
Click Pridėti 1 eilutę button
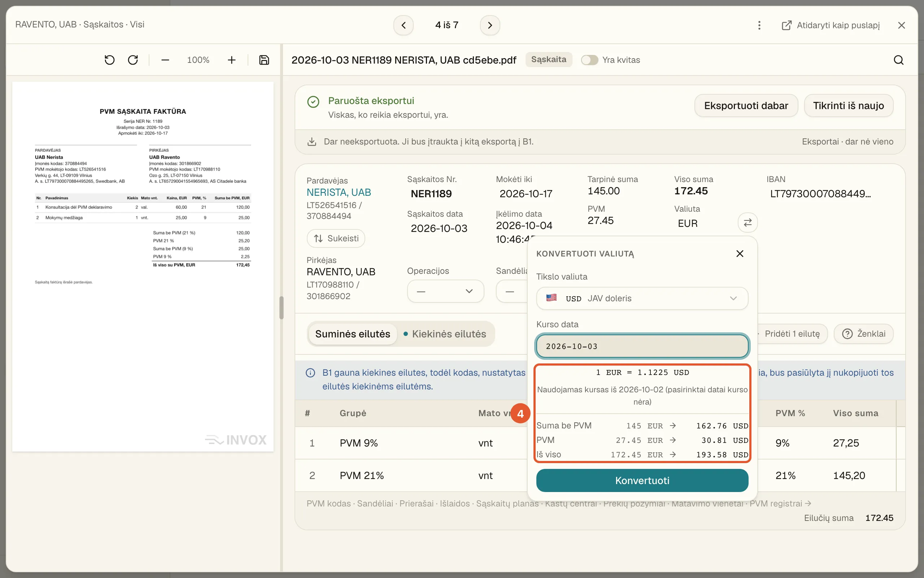point(792,334)
